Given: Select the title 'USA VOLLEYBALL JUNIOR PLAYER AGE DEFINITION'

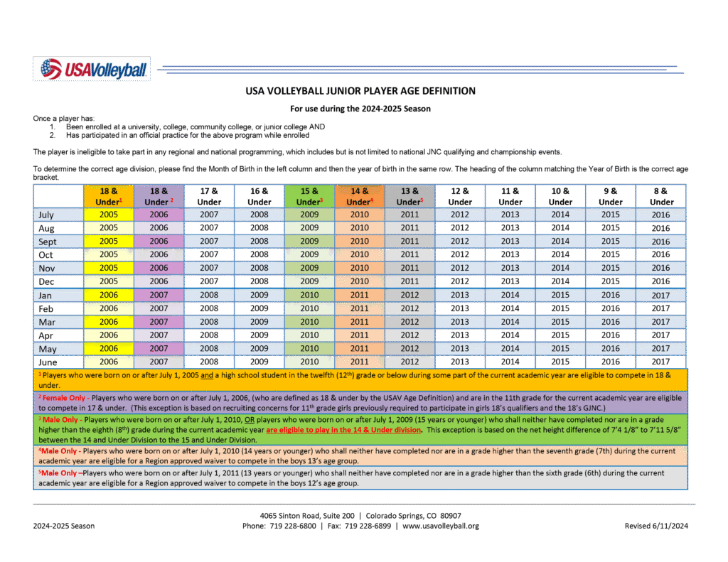Looking at the screenshot, I should pyautogui.click(x=360, y=91).
